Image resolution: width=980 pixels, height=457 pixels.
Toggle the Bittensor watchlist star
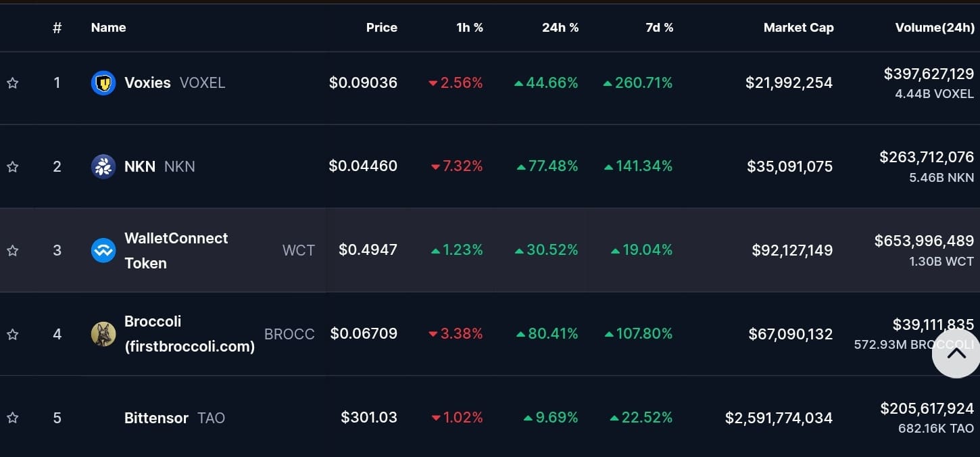tap(12, 418)
